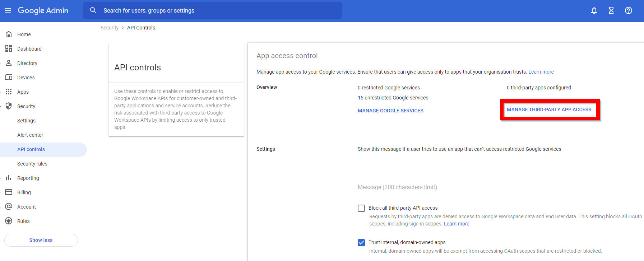Click the Billing card icon
This screenshot has width=644, height=261.
9,192
